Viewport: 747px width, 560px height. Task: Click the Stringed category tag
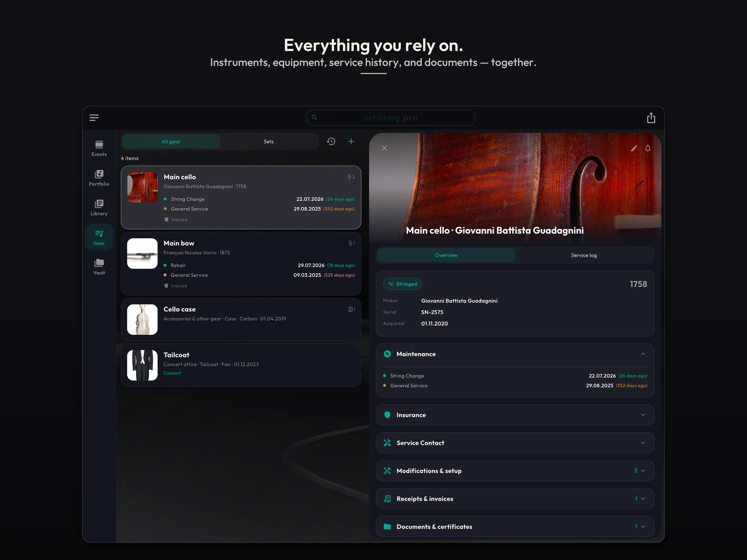coord(402,284)
